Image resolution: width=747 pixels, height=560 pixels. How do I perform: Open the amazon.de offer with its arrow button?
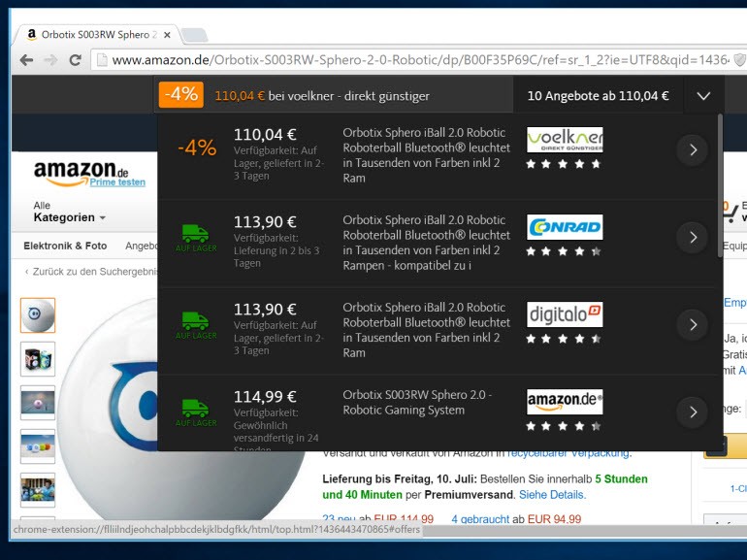pyautogui.click(x=693, y=412)
